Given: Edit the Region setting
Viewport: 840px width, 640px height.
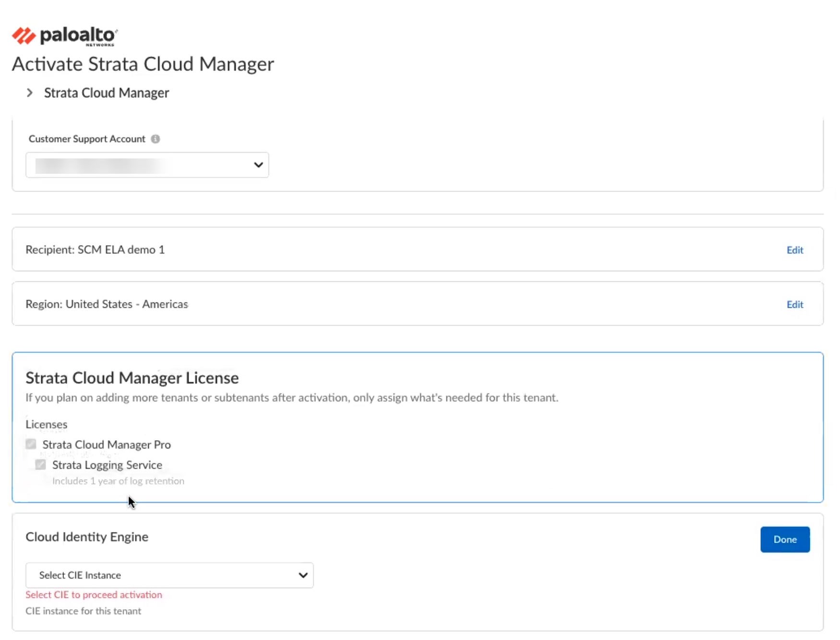Looking at the screenshot, I should (x=794, y=304).
